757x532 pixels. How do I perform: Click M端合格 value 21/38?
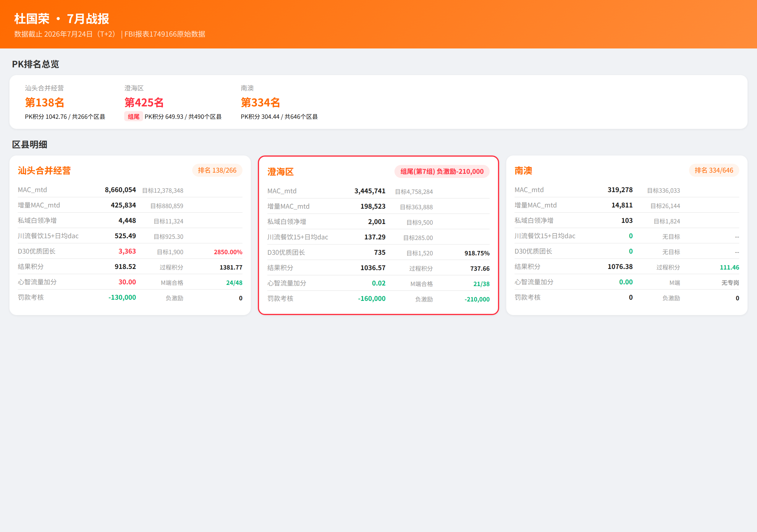pyautogui.click(x=482, y=284)
